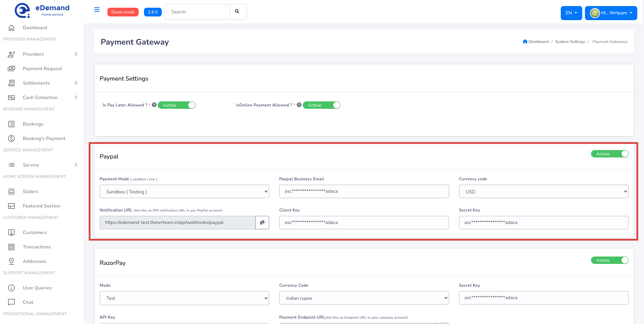Click the PayPal Notification URL field
The width and height of the screenshot is (644, 324).
(178, 223)
